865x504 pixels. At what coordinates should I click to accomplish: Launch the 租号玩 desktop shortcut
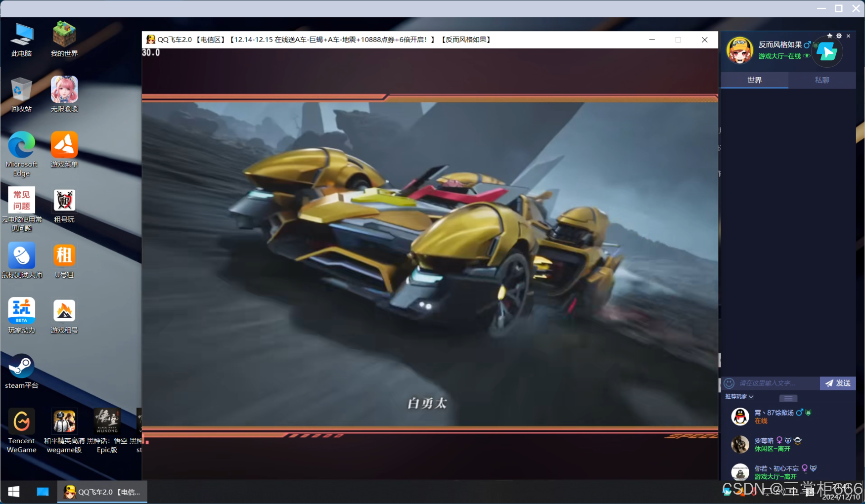tap(64, 205)
